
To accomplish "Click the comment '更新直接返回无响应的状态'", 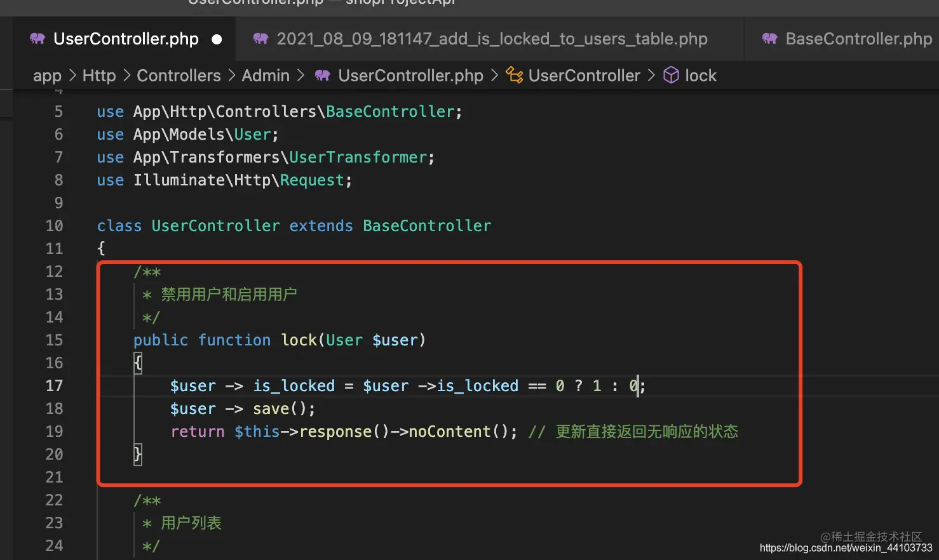I will [647, 432].
